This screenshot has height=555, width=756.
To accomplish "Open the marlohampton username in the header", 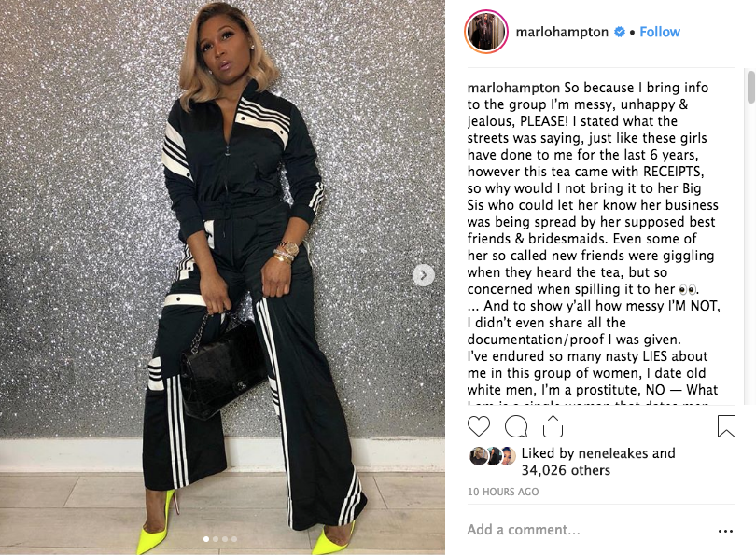I will click(x=562, y=32).
